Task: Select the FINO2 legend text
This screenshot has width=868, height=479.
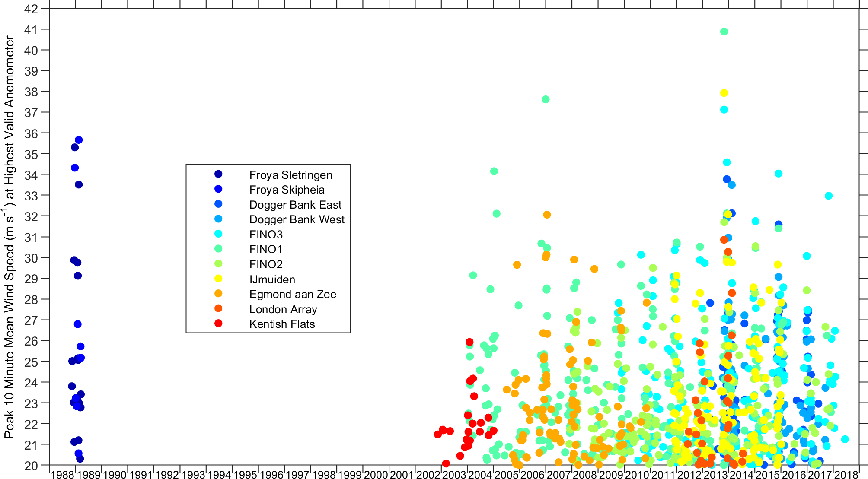Action: (265, 264)
